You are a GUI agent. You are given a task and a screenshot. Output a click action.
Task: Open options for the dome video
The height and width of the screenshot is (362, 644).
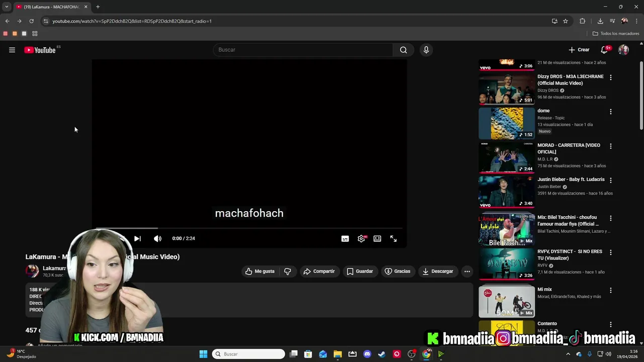click(611, 112)
